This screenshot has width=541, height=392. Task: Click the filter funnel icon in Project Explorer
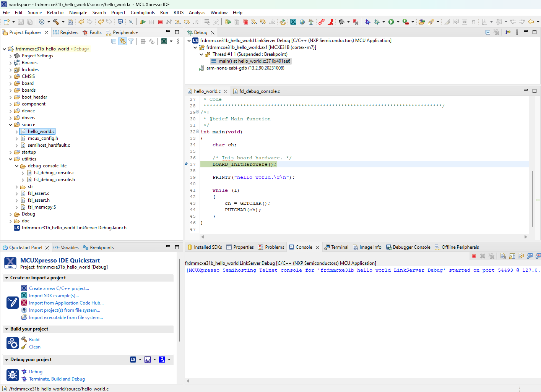pyautogui.click(x=131, y=41)
